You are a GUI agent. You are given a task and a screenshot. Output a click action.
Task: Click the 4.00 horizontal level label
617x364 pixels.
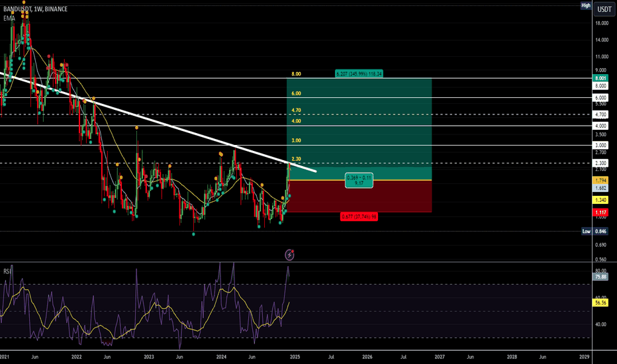pyautogui.click(x=296, y=121)
